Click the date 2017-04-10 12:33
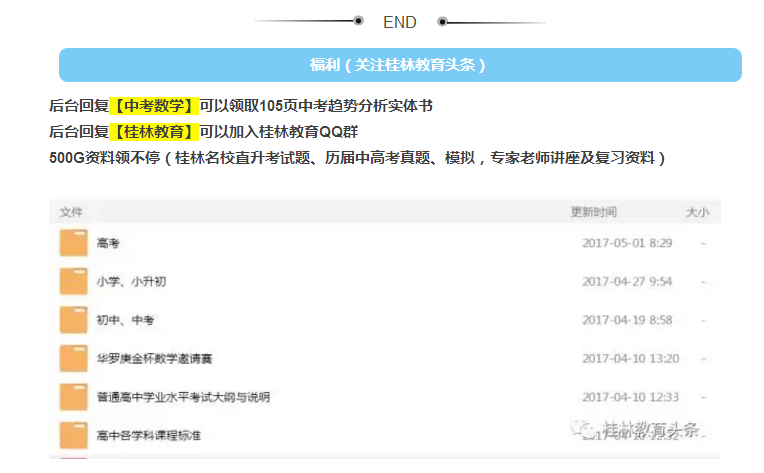 tap(630, 397)
